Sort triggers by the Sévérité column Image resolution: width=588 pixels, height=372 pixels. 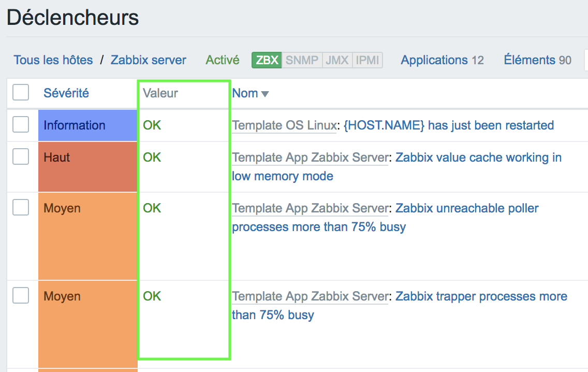(x=66, y=93)
